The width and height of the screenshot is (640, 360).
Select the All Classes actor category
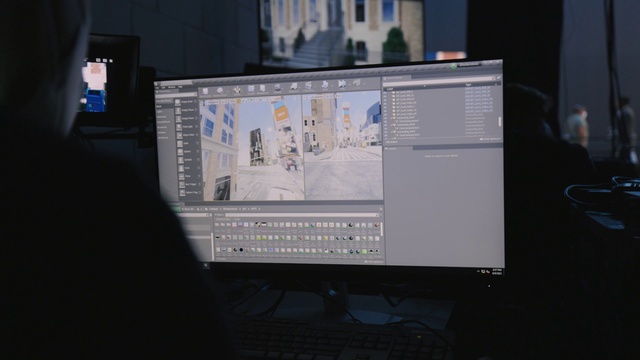tap(163, 138)
